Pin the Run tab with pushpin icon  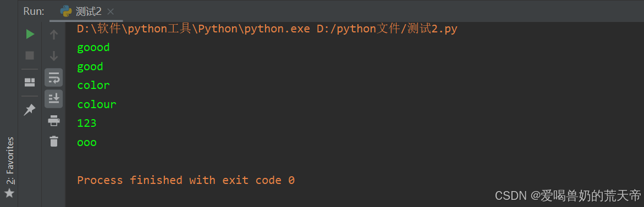coord(30,110)
